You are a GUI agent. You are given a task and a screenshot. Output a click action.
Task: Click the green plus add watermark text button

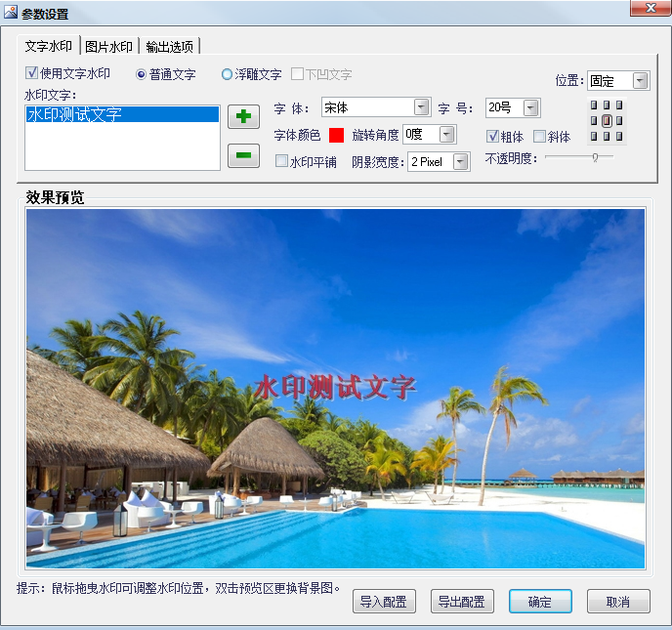point(243,117)
